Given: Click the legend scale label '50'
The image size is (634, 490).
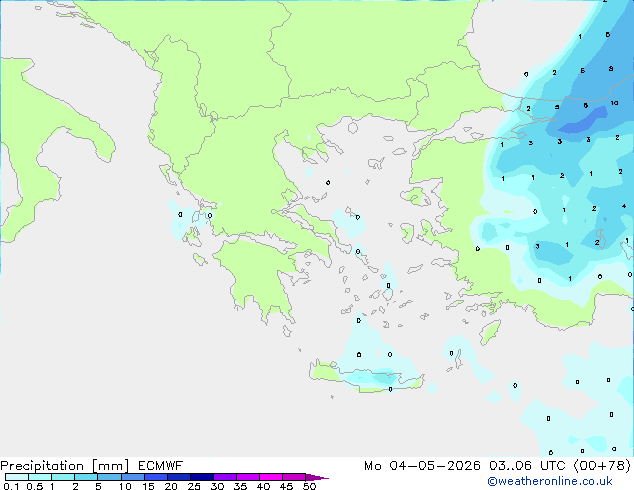Looking at the screenshot, I should click(x=309, y=486).
